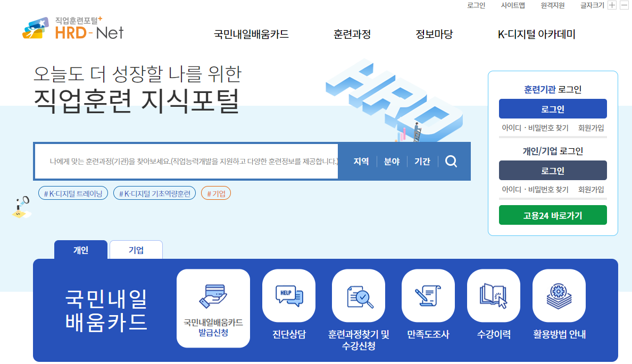Click 회원가입 under 훈련기관 로그인
Screen dimensions: 632x364
click(591, 128)
